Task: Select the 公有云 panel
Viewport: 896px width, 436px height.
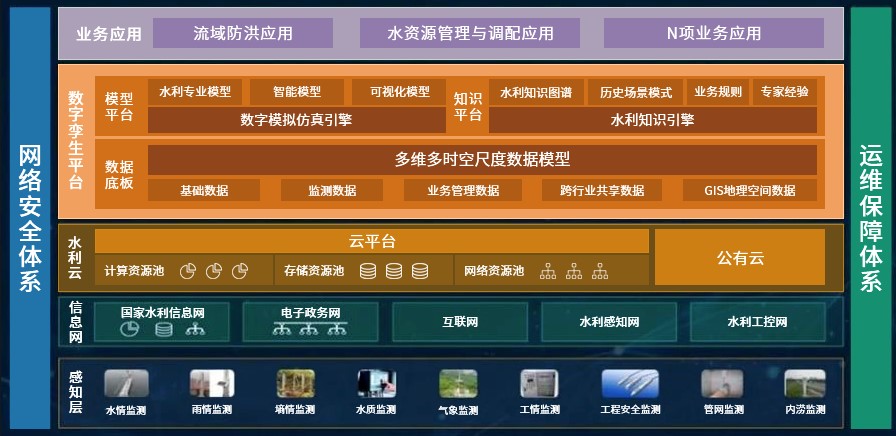Action: tap(740, 257)
